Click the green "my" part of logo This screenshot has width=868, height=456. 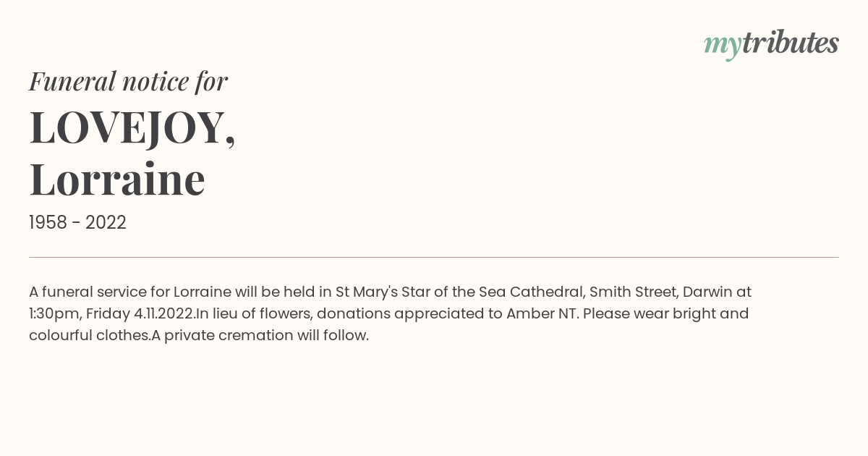point(723,46)
